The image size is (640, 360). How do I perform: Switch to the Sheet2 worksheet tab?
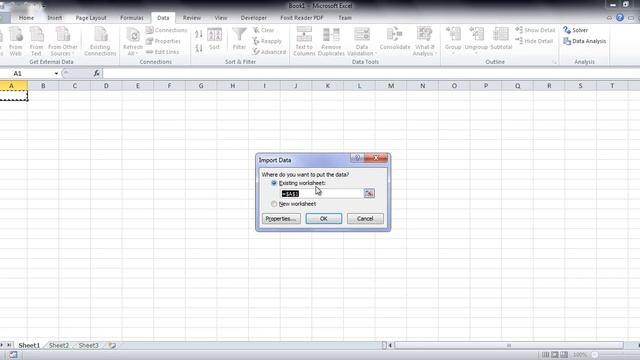pos(59,345)
